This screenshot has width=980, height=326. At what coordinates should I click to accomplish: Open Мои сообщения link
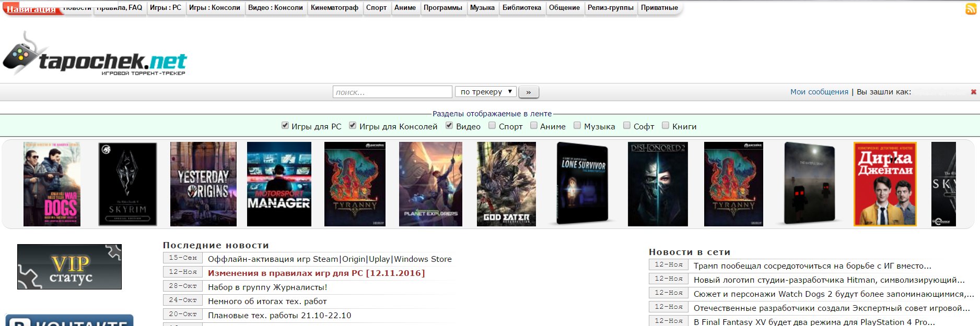click(x=819, y=92)
